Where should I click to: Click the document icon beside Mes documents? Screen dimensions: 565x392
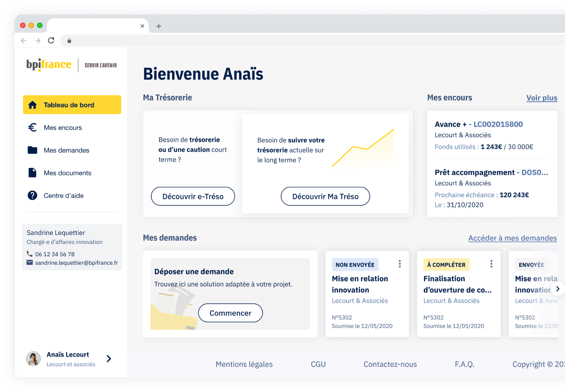pyautogui.click(x=32, y=173)
